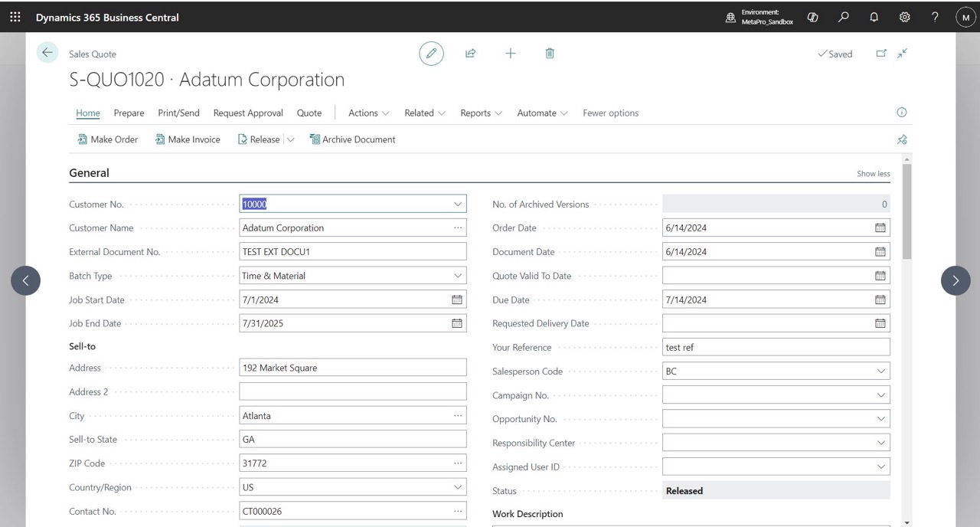Open the app launcher waffle menu
Viewport: 980px width, 527px height.
15,17
